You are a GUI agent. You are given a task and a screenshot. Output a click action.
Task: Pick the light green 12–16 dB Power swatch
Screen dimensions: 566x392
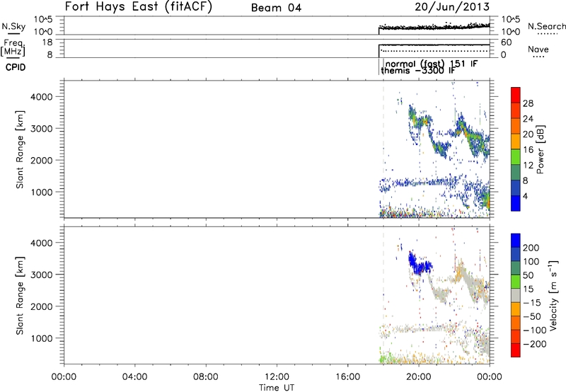[516, 157]
